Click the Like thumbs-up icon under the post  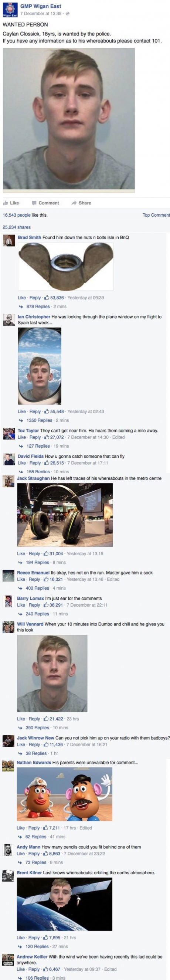(x=5, y=203)
